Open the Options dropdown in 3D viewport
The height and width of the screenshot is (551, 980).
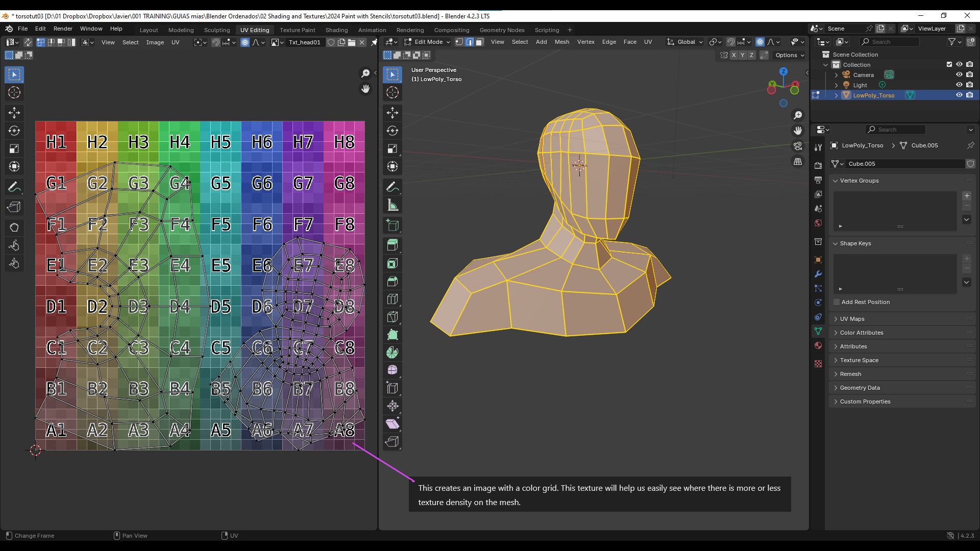click(789, 55)
